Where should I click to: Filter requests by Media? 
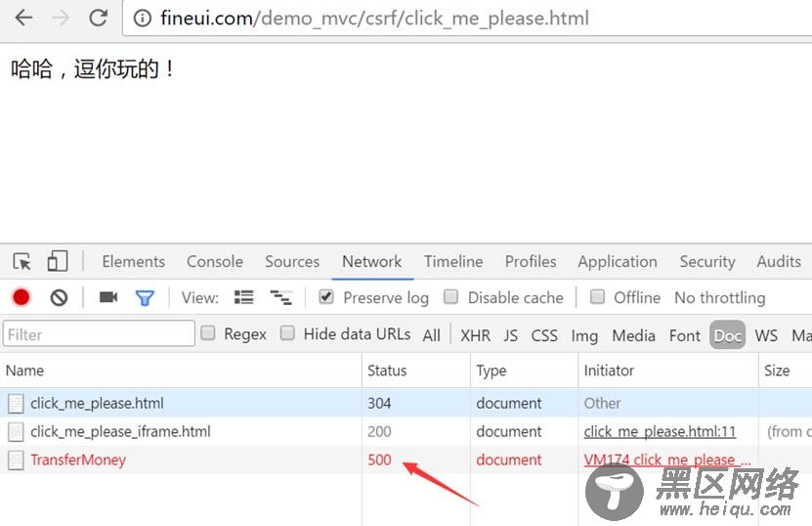[x=633, y=335]
